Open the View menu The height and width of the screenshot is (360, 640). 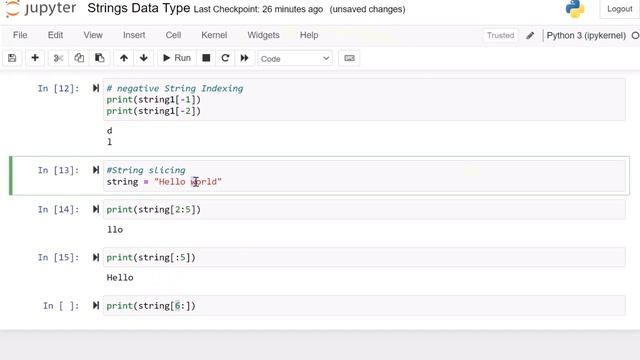[x=93, y=35]
